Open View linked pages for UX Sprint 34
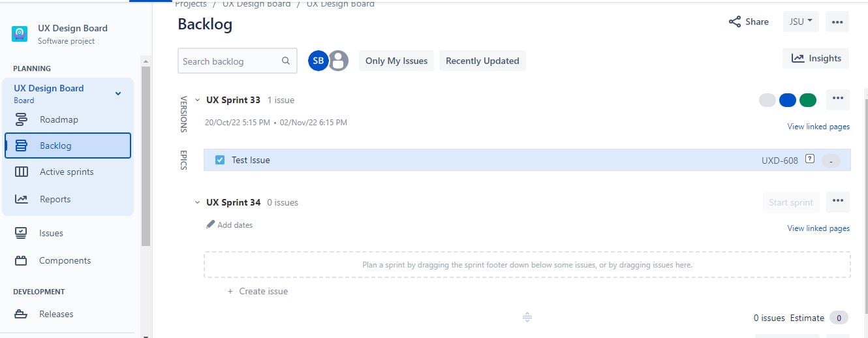The image size is (868, 338). tap(818, 228)
